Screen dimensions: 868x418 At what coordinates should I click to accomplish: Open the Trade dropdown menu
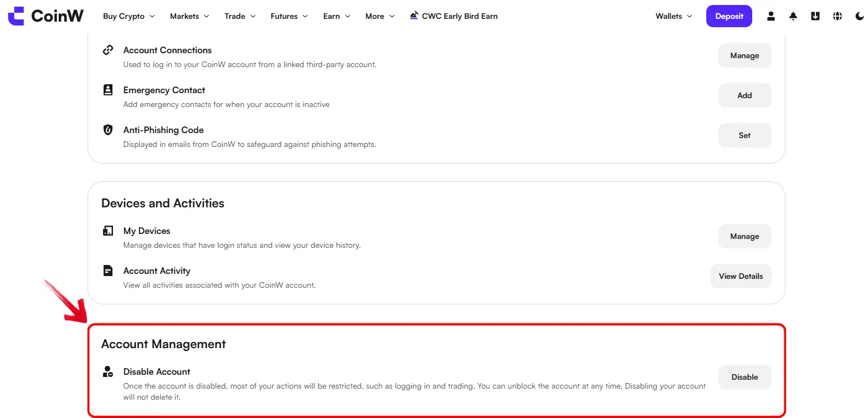coord(240,16)
